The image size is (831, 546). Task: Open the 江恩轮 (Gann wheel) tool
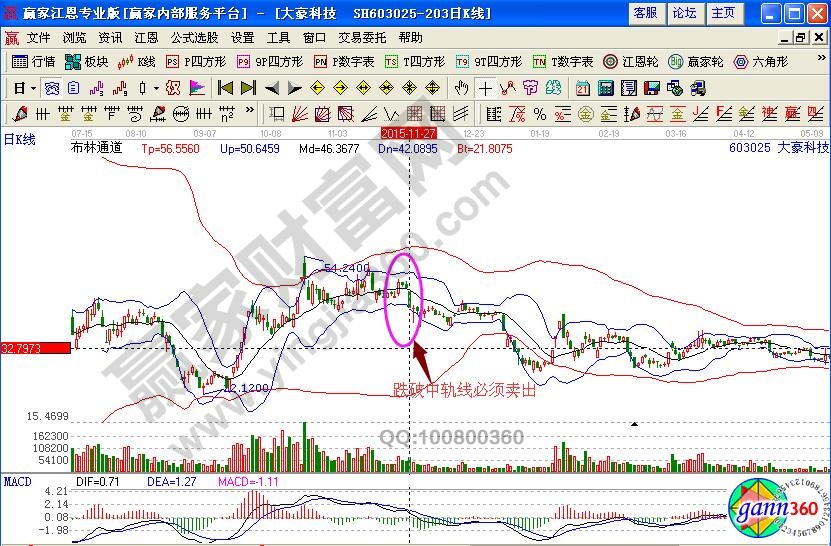[631, 62]
